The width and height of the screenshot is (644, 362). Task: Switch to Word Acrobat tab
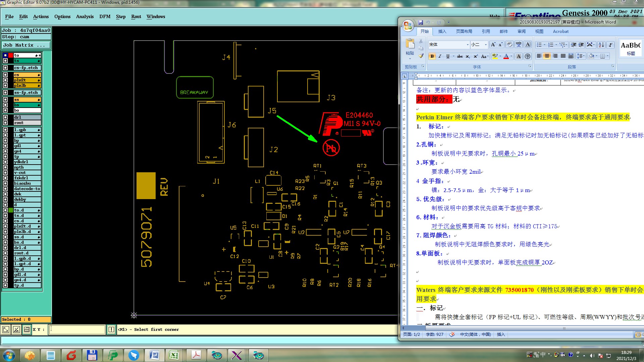[x=561, y=32]
